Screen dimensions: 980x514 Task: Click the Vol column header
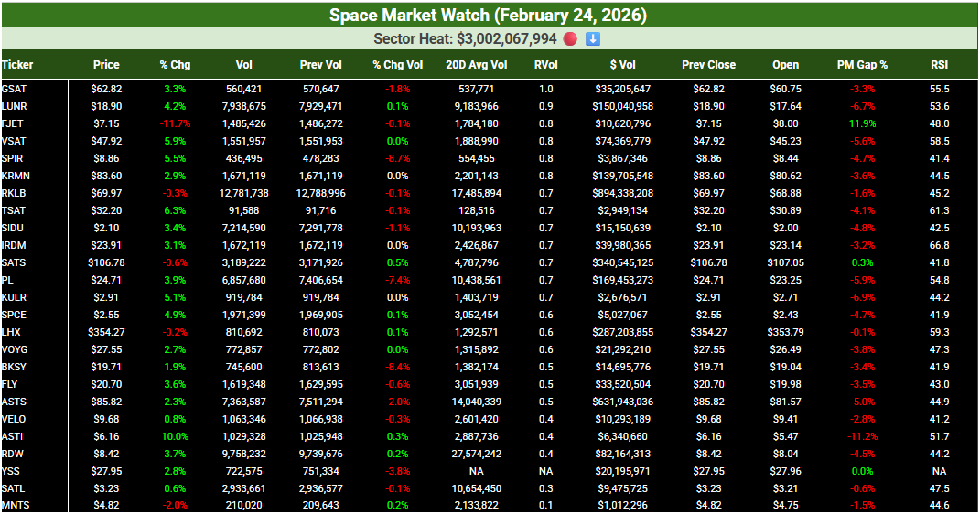[x=243, y=64]
